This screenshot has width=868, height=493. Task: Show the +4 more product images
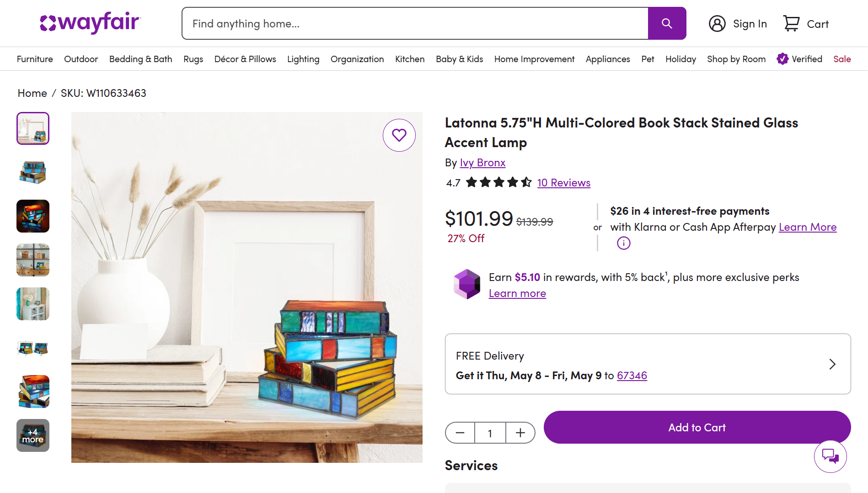coord(33,435)
